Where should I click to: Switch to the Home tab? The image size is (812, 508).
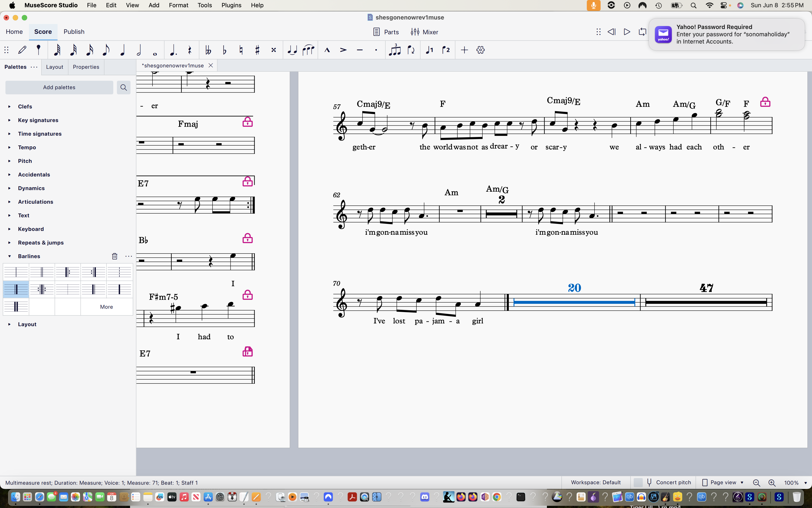(14, 32)
